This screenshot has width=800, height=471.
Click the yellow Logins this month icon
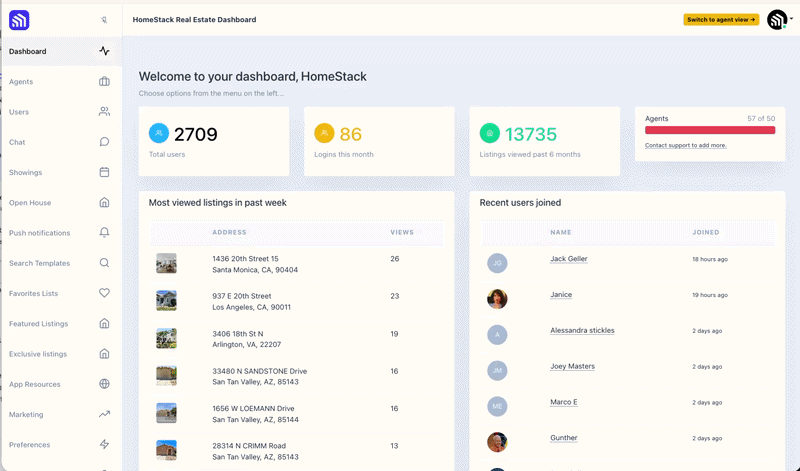(x=324, y=133)
